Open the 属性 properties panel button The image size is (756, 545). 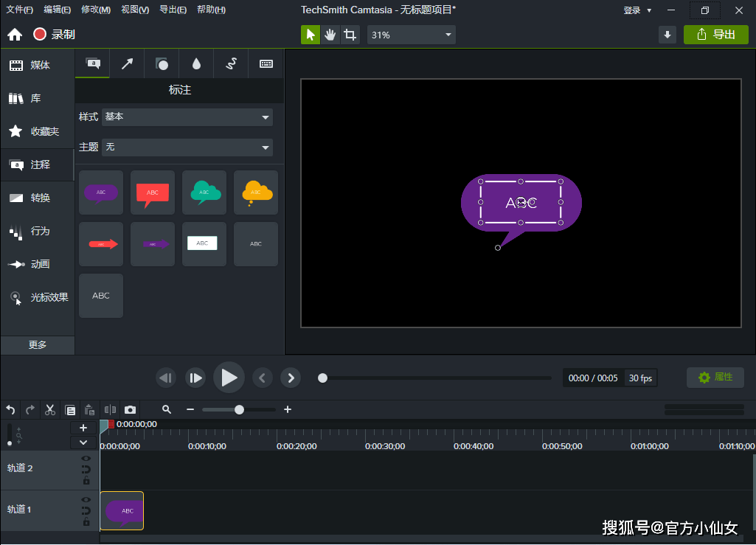pos(715,378)
